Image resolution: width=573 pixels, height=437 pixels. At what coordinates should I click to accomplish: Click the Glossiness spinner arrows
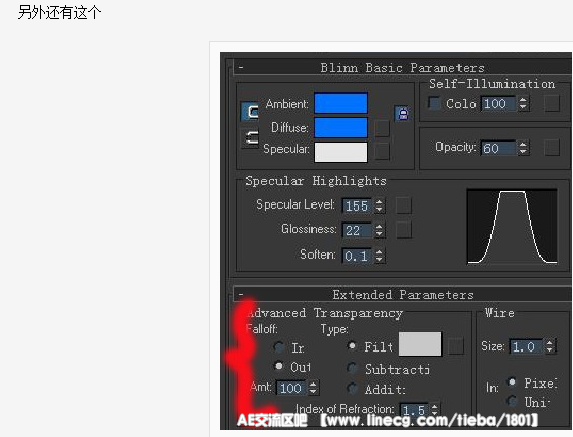(380, 230)
